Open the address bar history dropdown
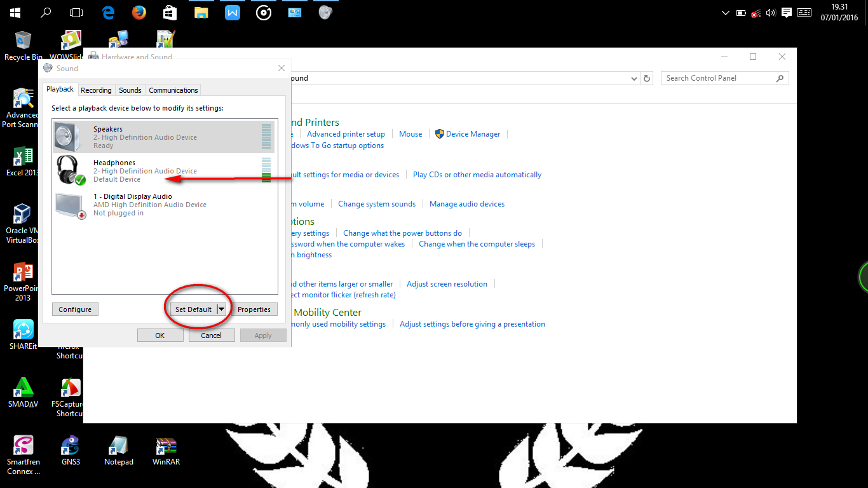 point(634,78)
